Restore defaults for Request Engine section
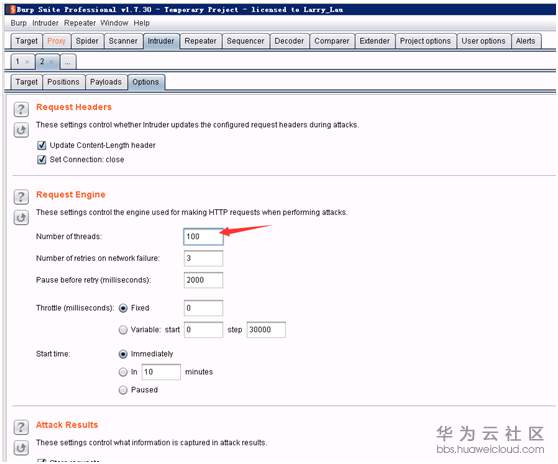The height and width of the screenshot is (464, 558). point(21,217)
